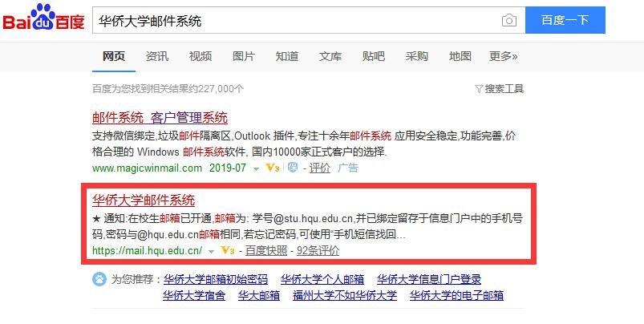Expand arrow next to 2019-07 date
Screen dimensions: 644x324
click(x=256, y=168)
